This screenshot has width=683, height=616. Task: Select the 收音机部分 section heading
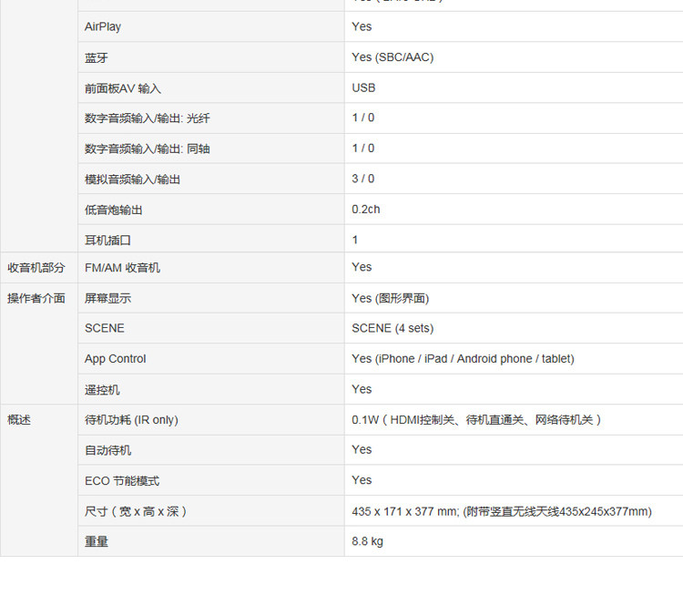36,268
